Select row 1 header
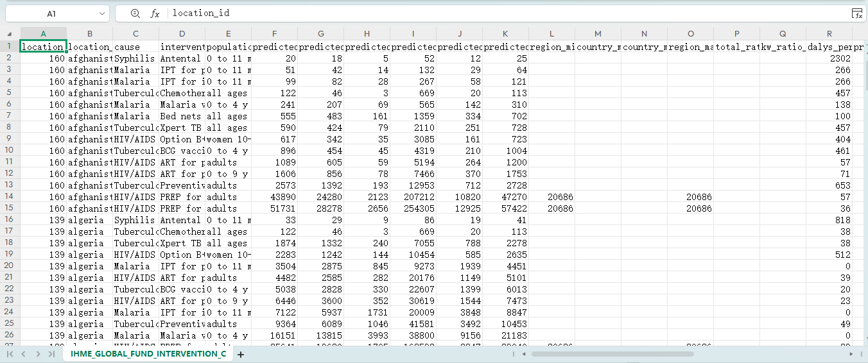This screenshot has width=868, height=363. coord(10,46)
